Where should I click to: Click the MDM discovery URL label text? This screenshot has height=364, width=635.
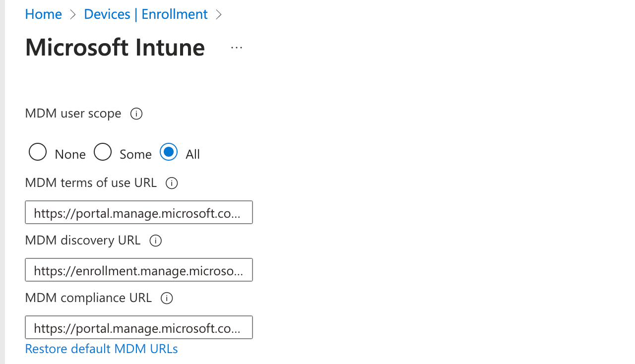point(83,241)
